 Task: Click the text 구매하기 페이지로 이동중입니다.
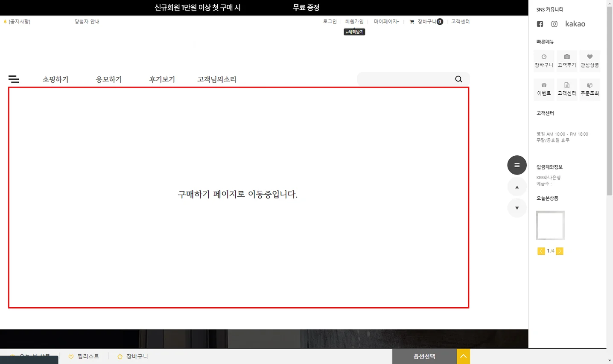[x=238, y=195]
